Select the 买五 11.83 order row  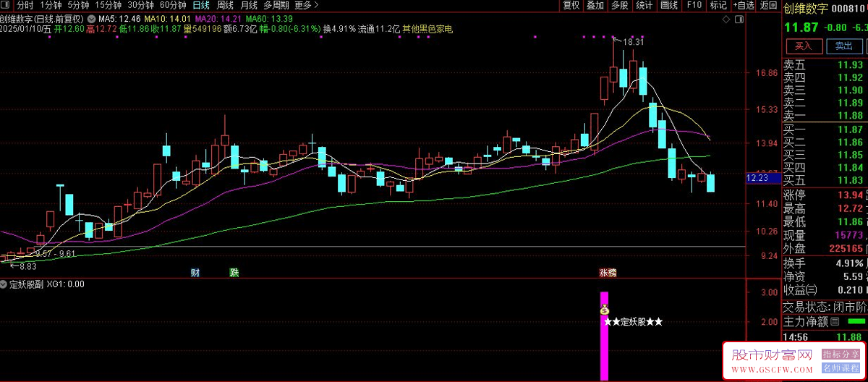[825, 180]
